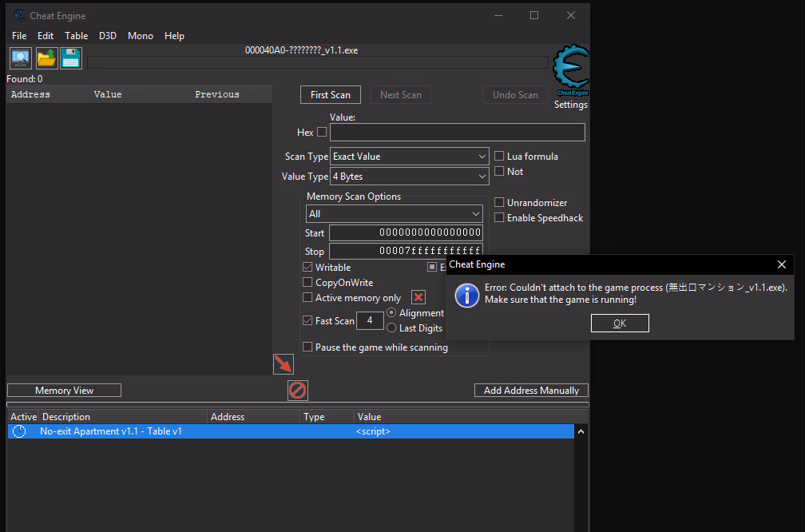Open the Table menu
This screenshot has width=805, height=532.
(x=77, y=36)
